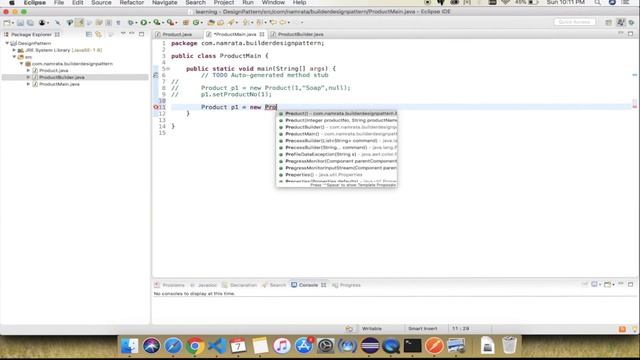Open Run button dropdown arrow

pos(149,23)
